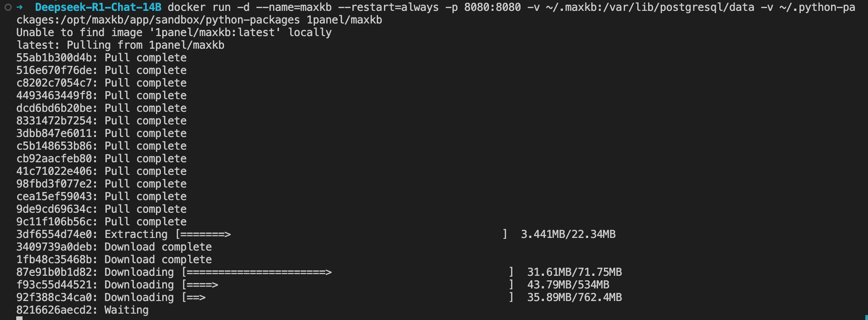Click the 3409739a0deb Download complete line
Image resolution: width=868 pixels, height=320 pixels.
coord(114,247)
